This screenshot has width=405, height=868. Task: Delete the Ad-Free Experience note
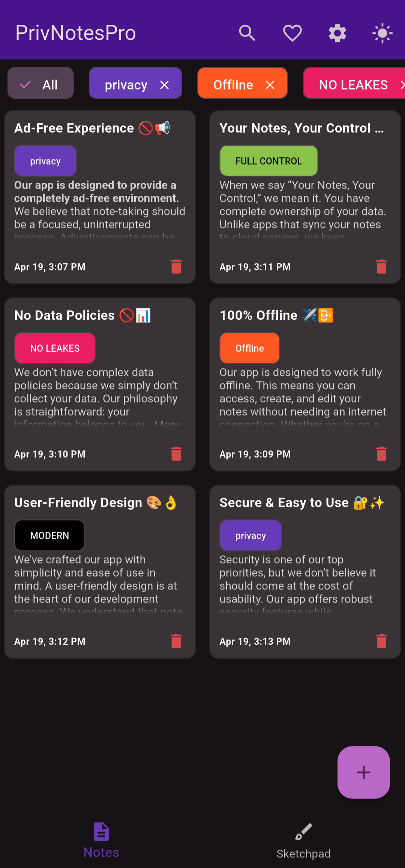[176, 266]
